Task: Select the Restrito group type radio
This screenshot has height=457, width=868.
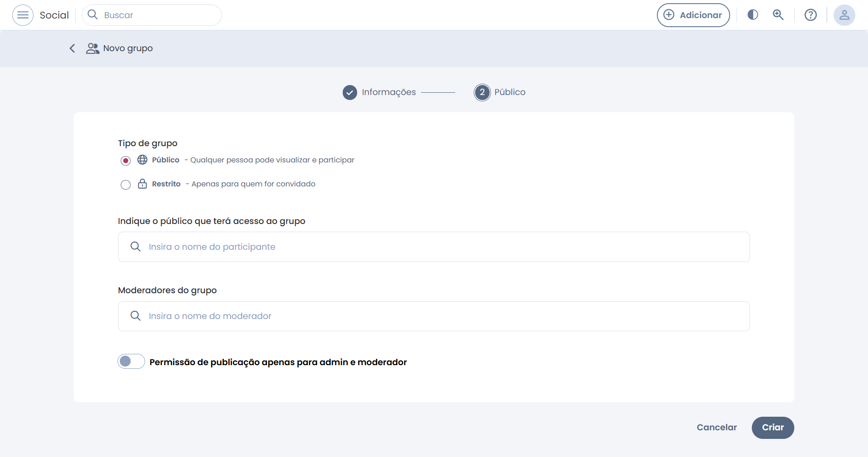Action: (x=126, y=185)
